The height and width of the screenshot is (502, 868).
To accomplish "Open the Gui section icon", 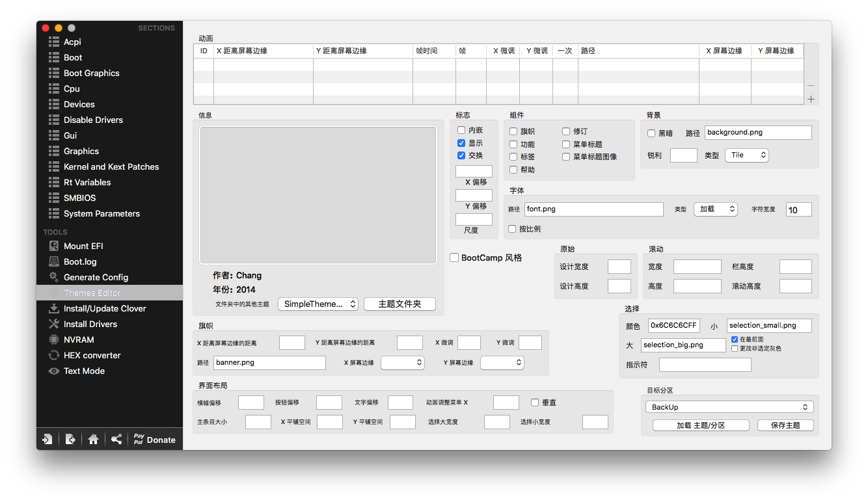I will 54,135.
